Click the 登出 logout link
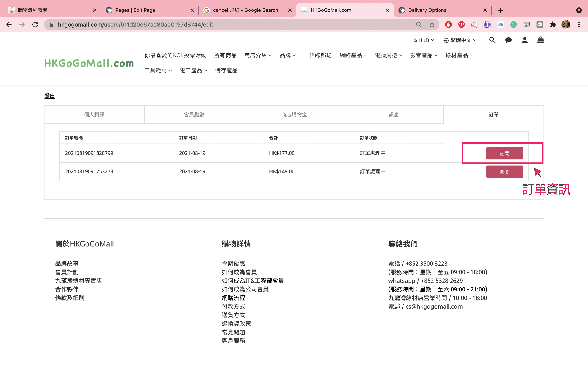The image size is (588, 368). coord(50,96)
